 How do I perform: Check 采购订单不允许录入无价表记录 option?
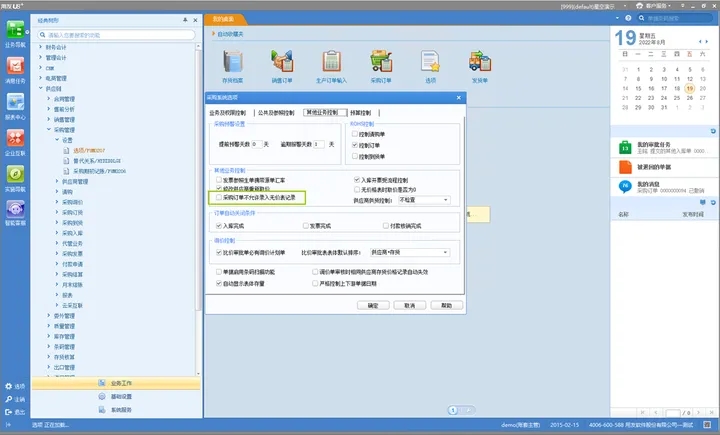219,198
